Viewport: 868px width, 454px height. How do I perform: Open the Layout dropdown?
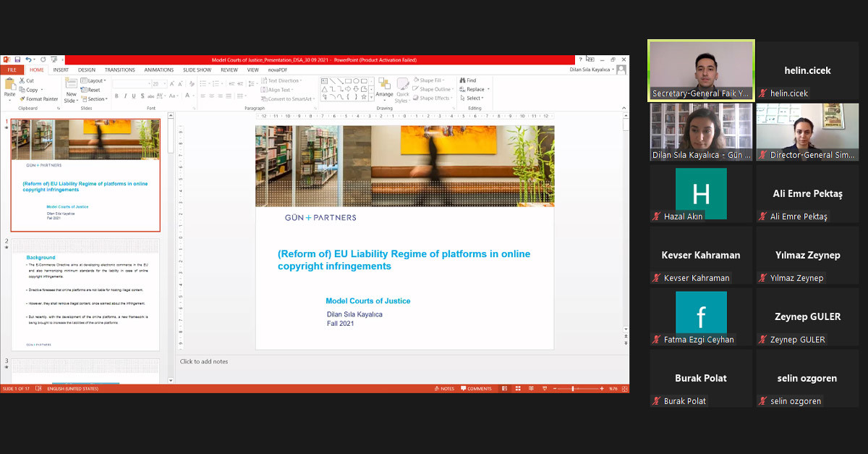click(x=95, y=81)
